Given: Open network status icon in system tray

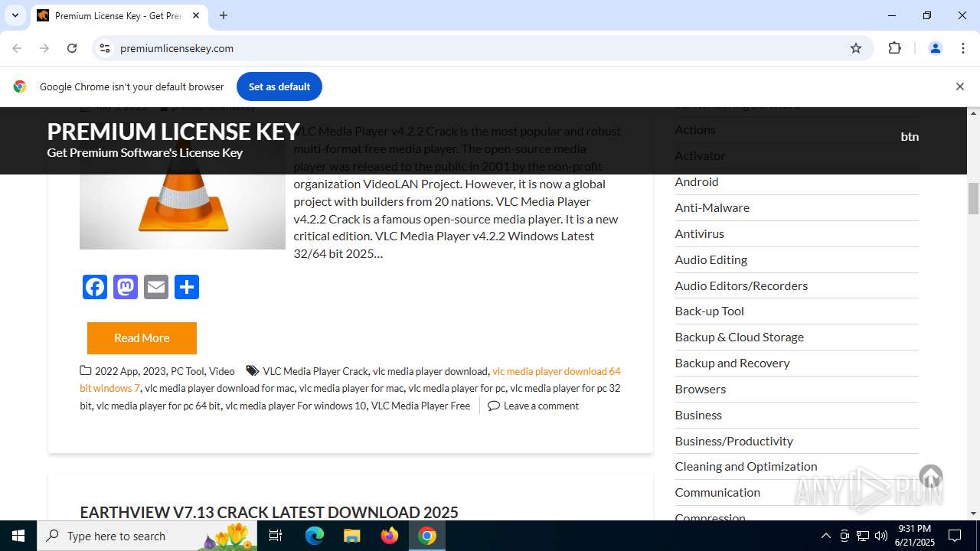Looking at the screenshot, I should click(x=863, y=536).
